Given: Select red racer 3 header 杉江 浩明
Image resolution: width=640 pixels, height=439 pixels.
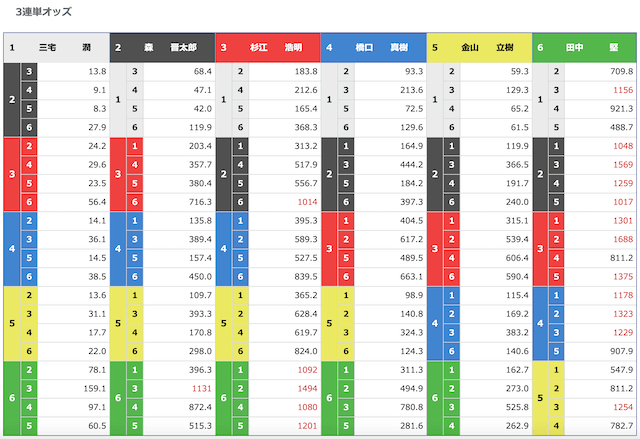Looking at the screenshot, I should click(x=268, y=48).
